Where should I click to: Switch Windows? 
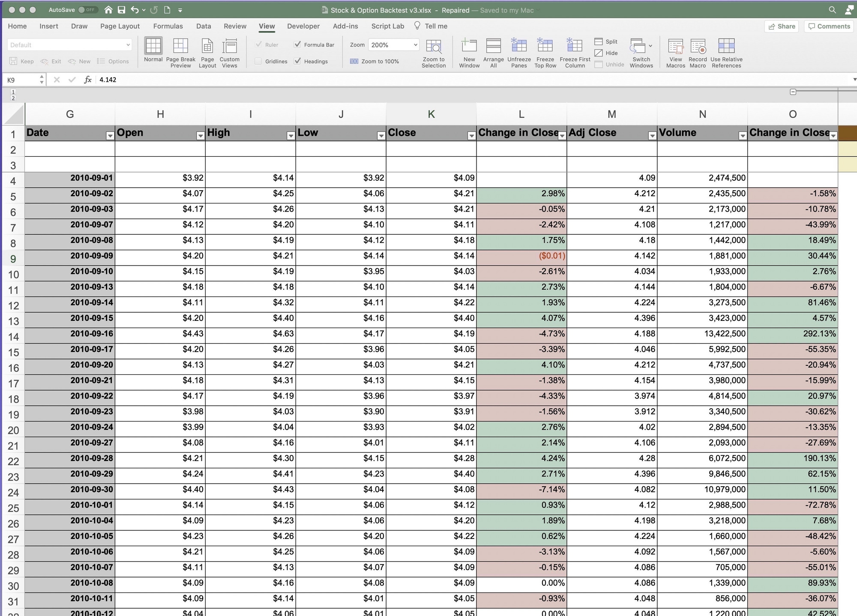(x=641, y=53)
